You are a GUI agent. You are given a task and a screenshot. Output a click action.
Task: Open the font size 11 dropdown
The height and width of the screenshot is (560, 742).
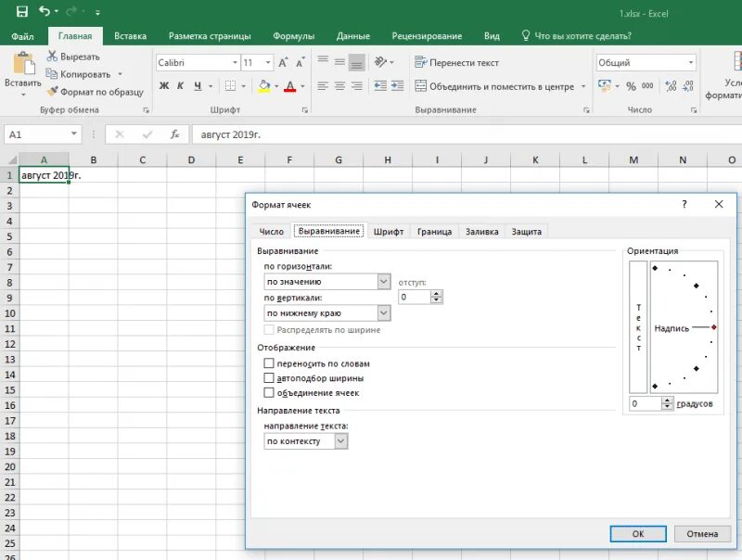tap(268, 62)
